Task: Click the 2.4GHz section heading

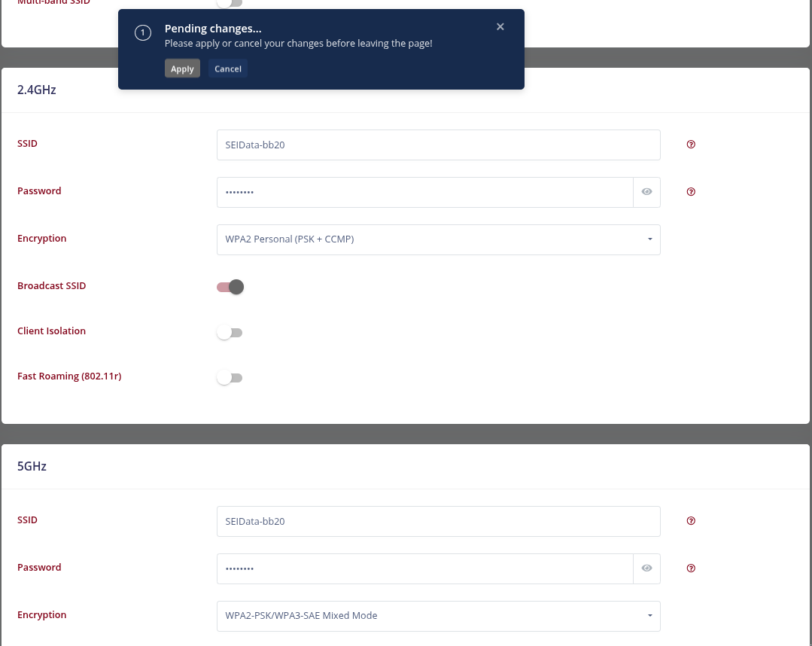Action: tap(36, 90)
